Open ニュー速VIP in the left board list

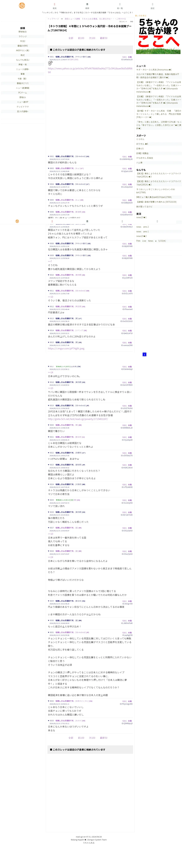pyautogui.click(x=23, y=102)
